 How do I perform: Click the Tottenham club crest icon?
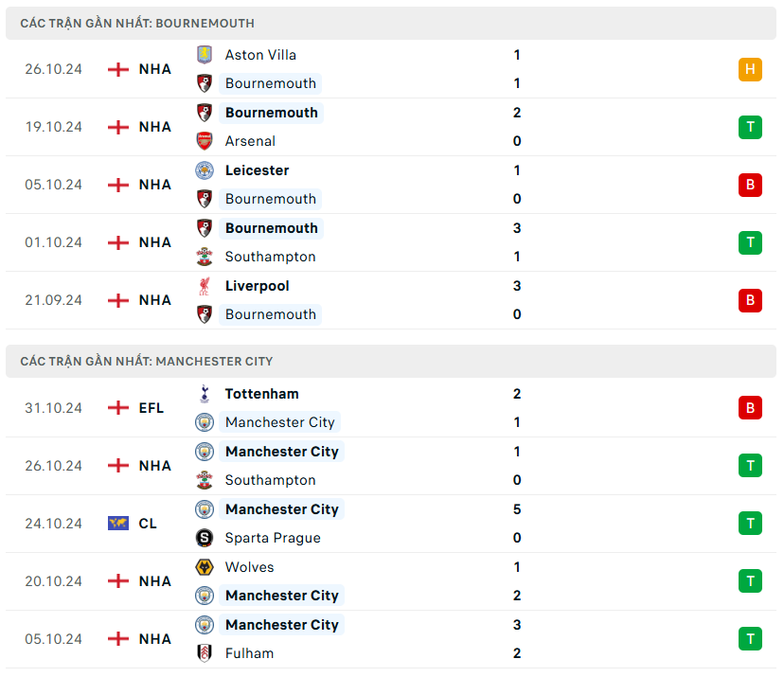[205, 394]
